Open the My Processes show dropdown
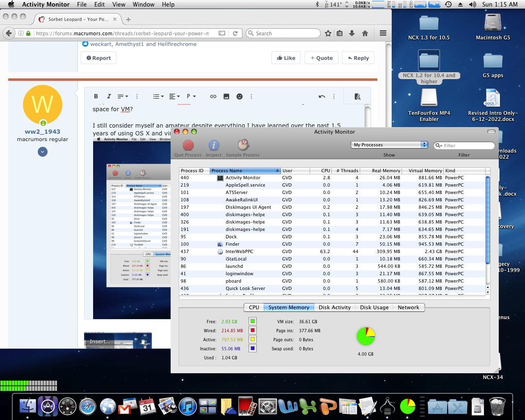 (389, 145)
